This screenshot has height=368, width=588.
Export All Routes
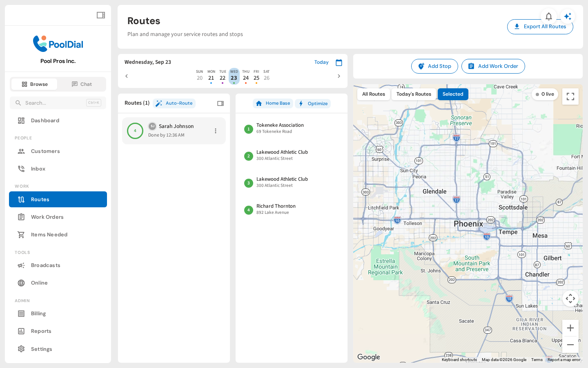point(540,27)
